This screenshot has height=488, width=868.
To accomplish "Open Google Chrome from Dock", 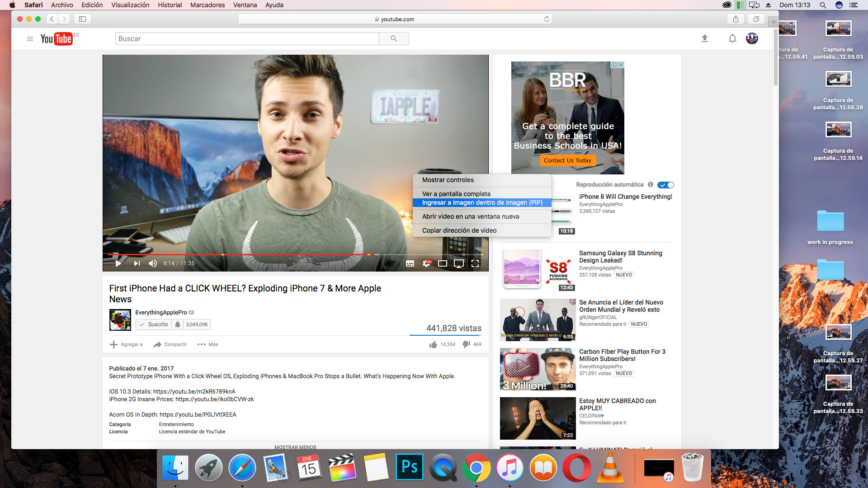I will 476,468.
